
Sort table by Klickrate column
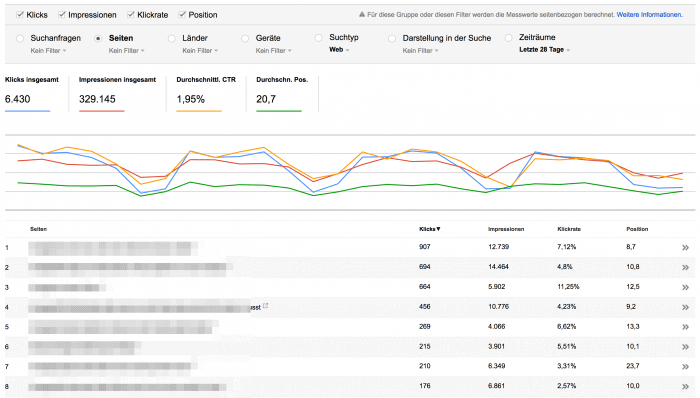(569, 229)
